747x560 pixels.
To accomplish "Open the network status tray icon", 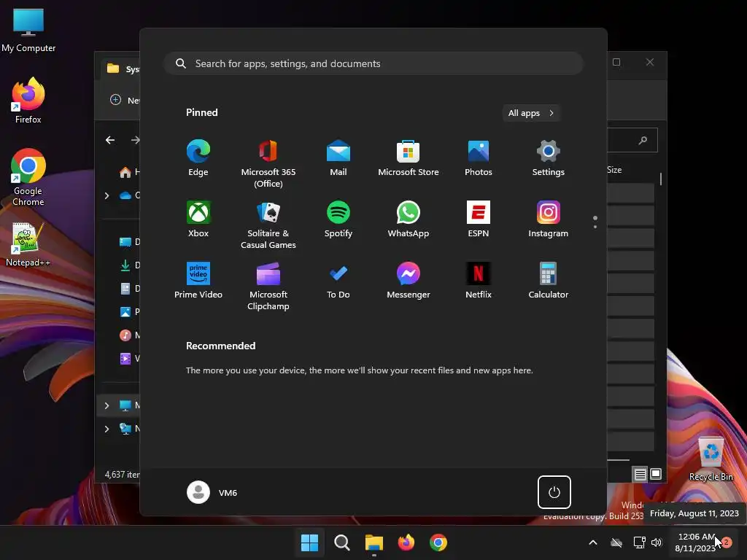I will (639, 542).
